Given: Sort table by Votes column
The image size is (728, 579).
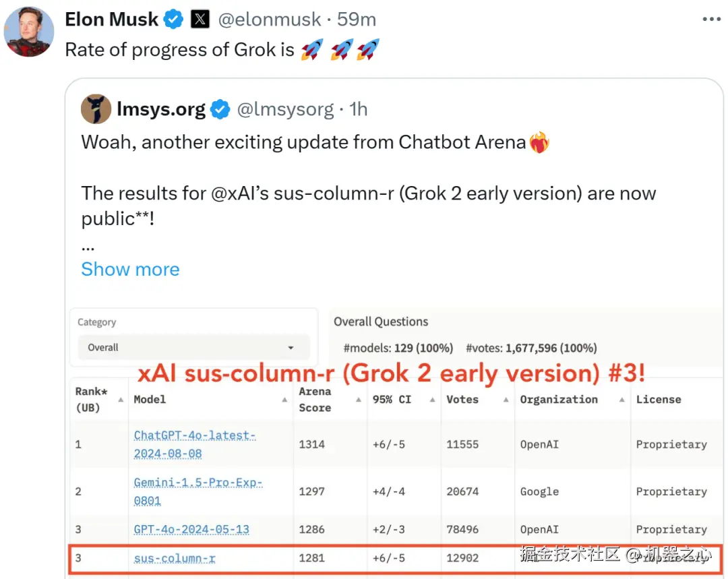Looking at the screenshot, I should point(506,400).
